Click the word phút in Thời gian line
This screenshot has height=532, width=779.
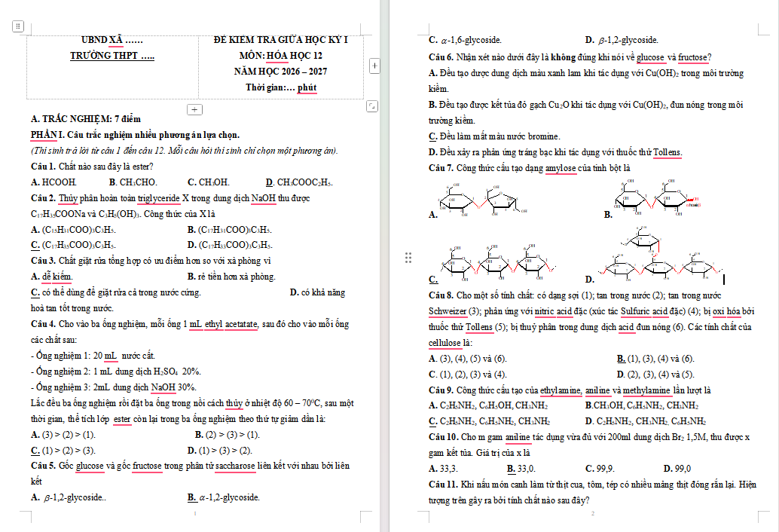pyautogui.click(x=307, y=87)
